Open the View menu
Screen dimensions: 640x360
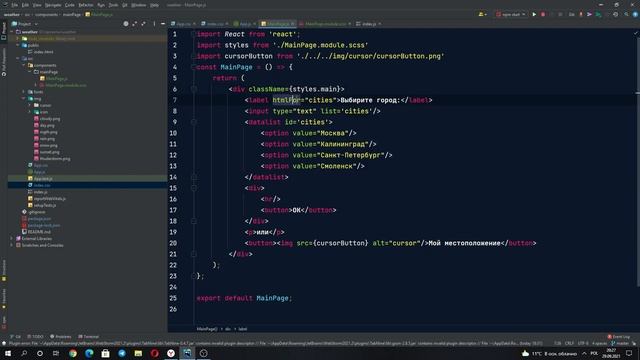point(37,5)
